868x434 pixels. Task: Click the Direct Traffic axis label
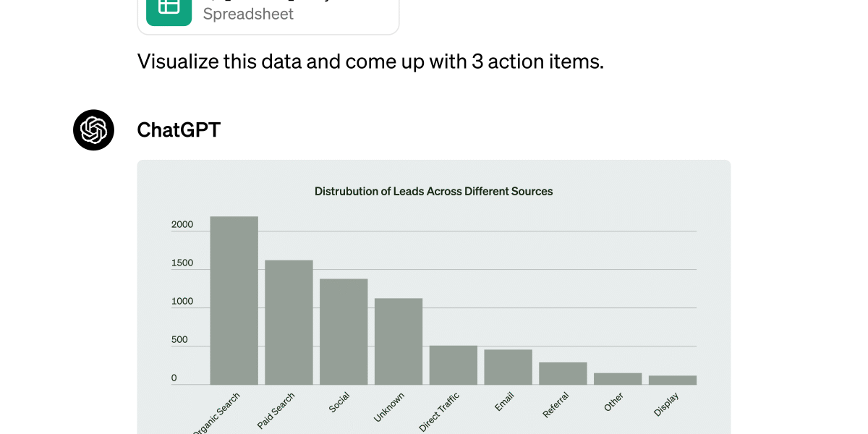pyautogui.click(x=439, y=413)
